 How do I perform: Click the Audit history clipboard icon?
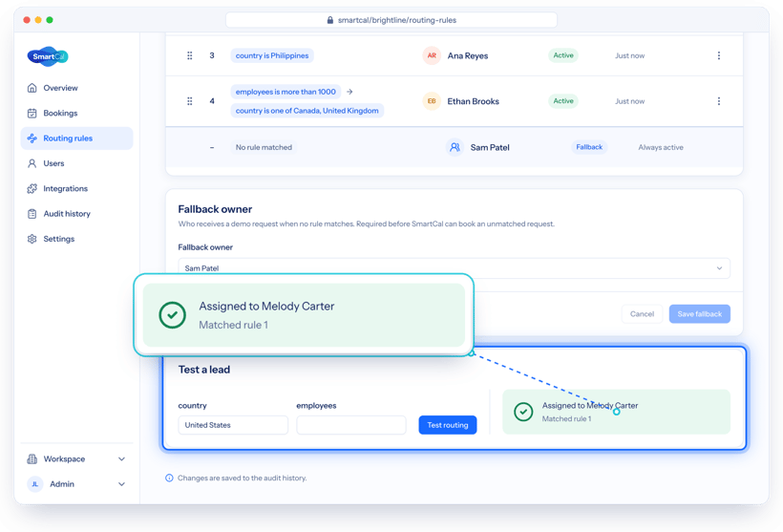click(x=32, y=214)
